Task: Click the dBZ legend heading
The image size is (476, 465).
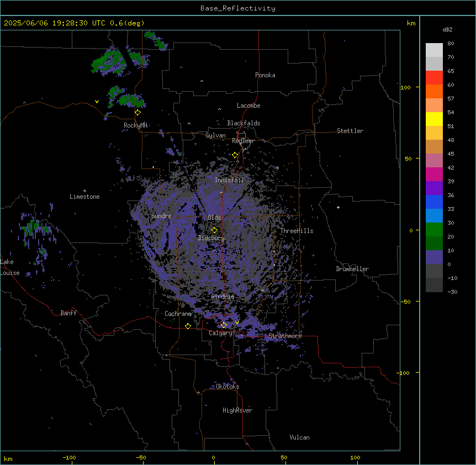Action: [447, 30]
